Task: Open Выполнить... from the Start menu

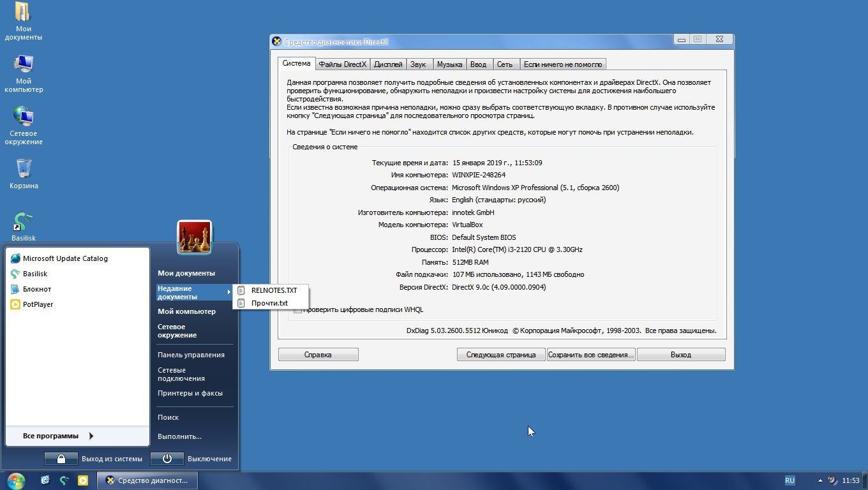Action: pos(179,436)
